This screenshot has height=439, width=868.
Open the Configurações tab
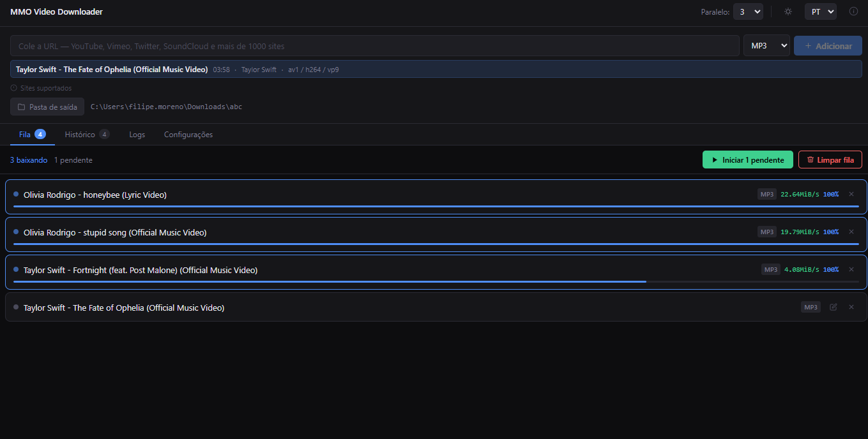click(188, 135)
